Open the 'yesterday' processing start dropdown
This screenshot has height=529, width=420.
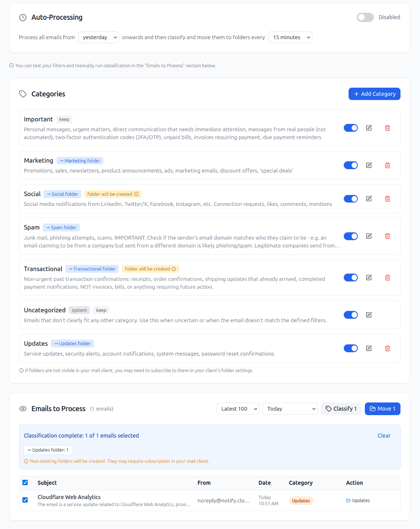98,37
